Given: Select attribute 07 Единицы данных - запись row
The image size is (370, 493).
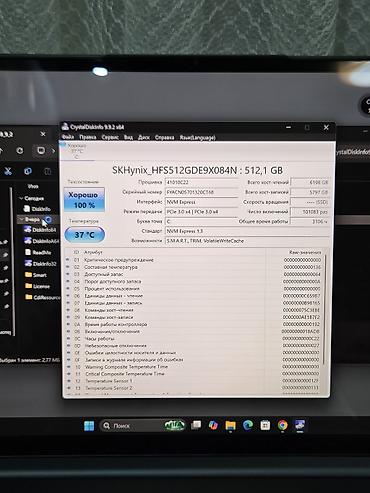Looking at the screenshot, I should (x=193, y=303).
